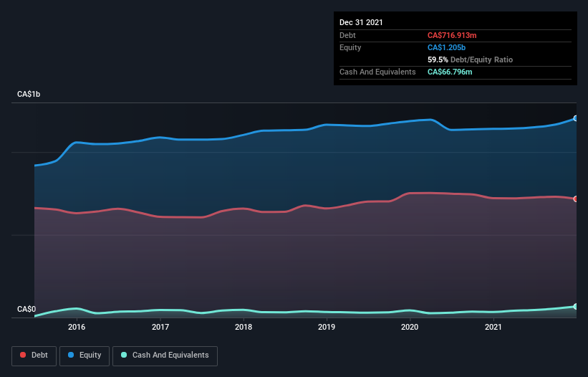The height and width of the screenshot is (377, 588).
Task: Click the blue Equity endpoint marker
Action: tap(576, 118)
